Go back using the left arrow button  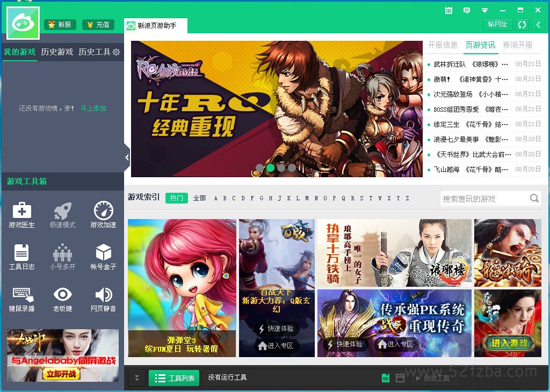(x=538, y=25)
